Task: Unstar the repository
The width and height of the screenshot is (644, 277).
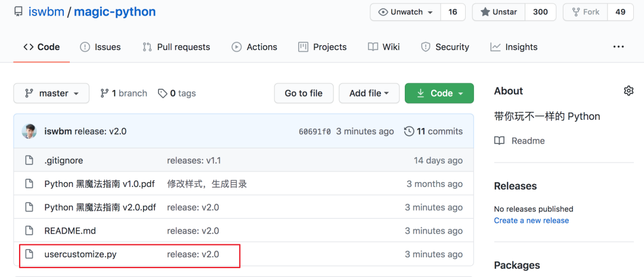Action: point(499,12)
